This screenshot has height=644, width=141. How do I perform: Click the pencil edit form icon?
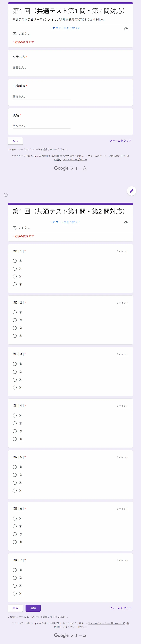[131, 191]
